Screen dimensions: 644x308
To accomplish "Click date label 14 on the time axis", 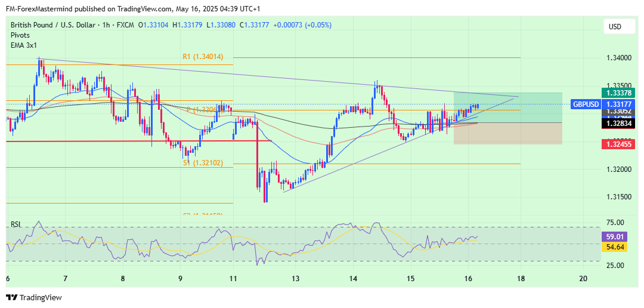I will pyautogui.click(x=352, y=279).
